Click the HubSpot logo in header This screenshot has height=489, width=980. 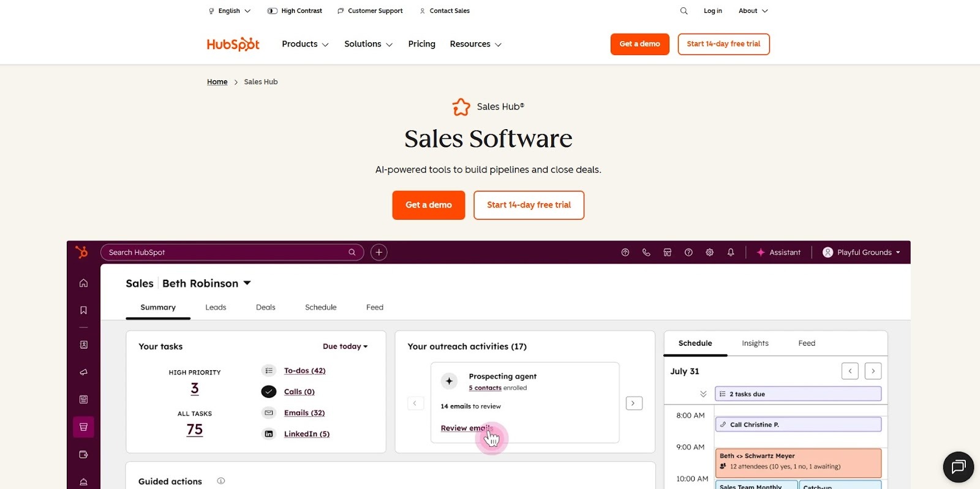coord(233,44)
